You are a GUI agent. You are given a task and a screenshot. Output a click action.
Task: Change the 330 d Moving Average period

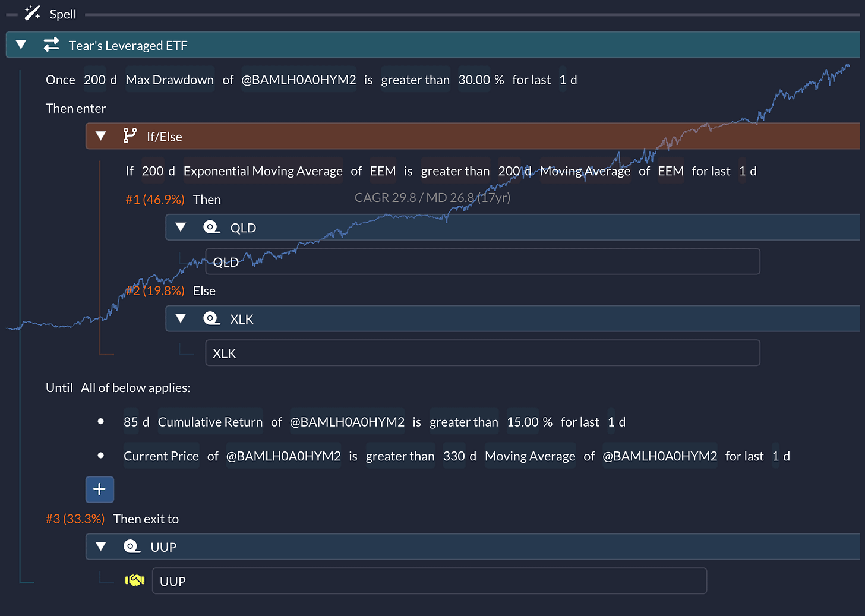(454, 456)
